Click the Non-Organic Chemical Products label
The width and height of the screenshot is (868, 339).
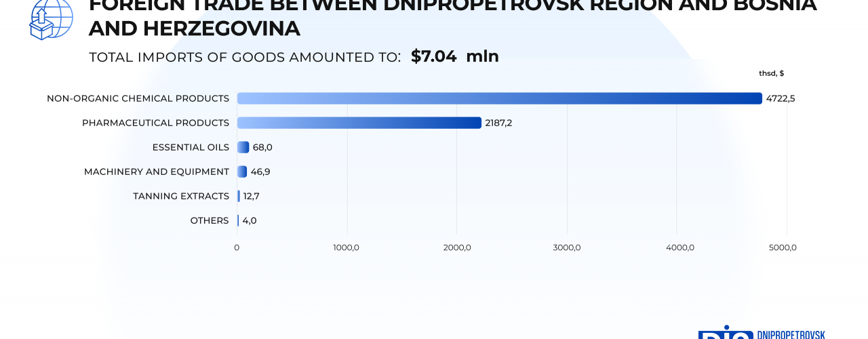click(x=138, y=98)
